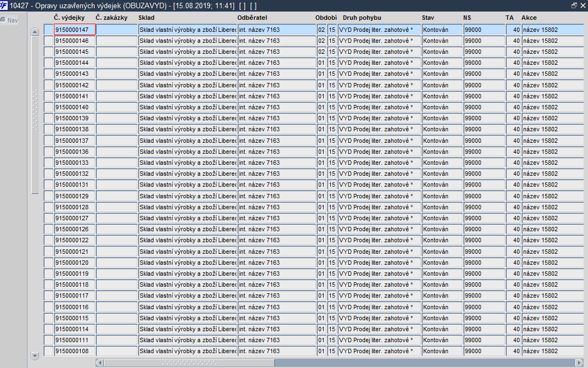Click the application icon in title bar
This screenshot has width=588, height=368.
[4, 5]
